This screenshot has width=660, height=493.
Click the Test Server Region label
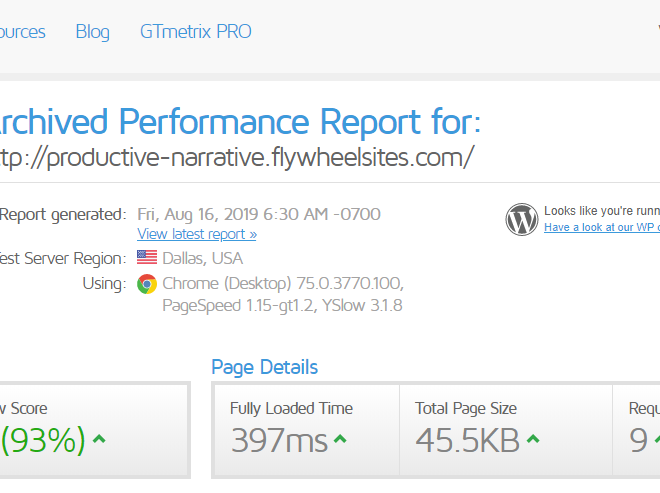pos(63,258)
